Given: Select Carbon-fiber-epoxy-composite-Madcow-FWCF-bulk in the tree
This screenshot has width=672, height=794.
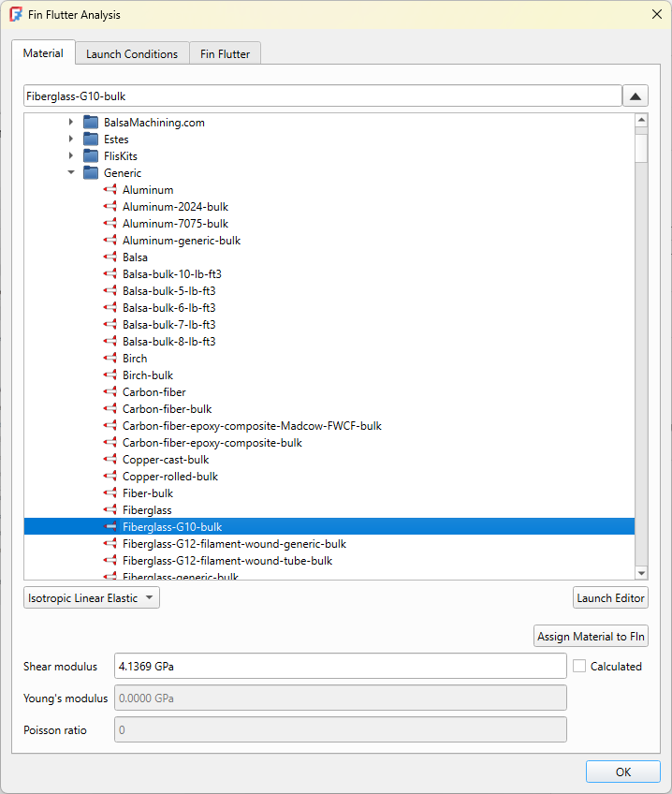Looking at the screenshot, I should (252, 426).
